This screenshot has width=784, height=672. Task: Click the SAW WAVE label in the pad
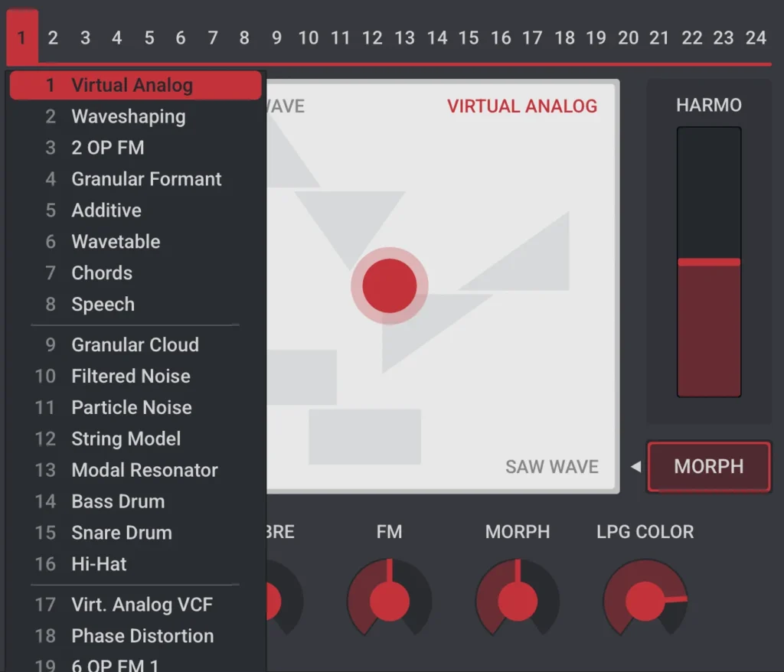coord(552,467)
